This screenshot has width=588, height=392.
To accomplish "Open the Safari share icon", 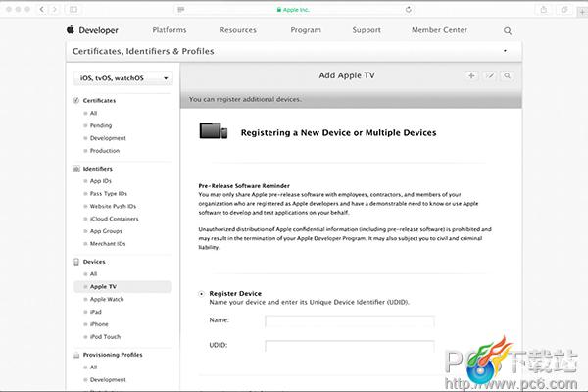I will (x=544, y=10).
